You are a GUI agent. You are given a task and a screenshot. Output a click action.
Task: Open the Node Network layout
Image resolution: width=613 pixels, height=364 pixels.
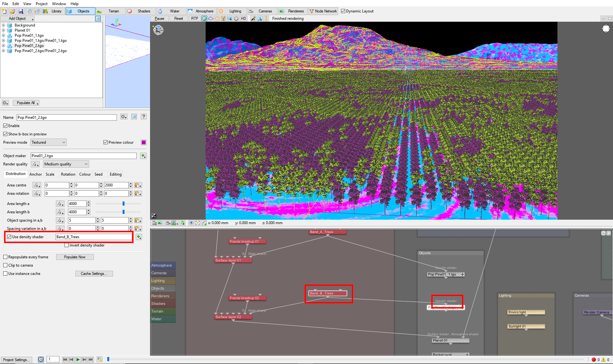[323, 11]
